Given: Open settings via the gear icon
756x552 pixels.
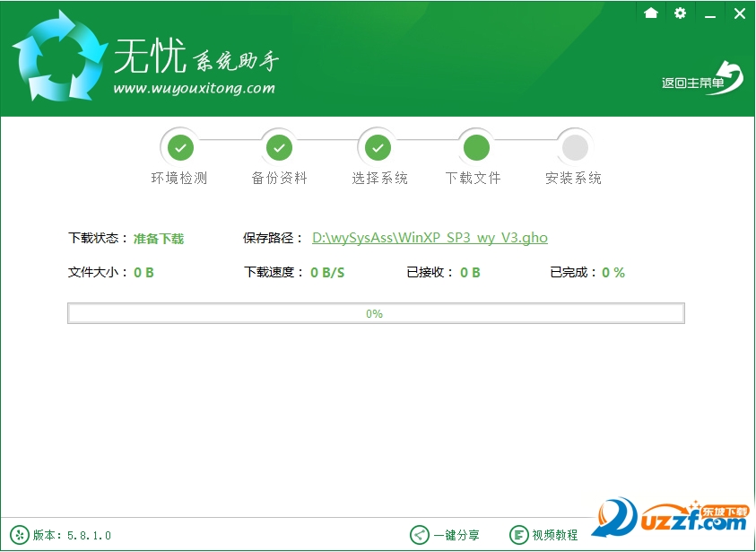Looking at the screenshot, I should (680, 13).
